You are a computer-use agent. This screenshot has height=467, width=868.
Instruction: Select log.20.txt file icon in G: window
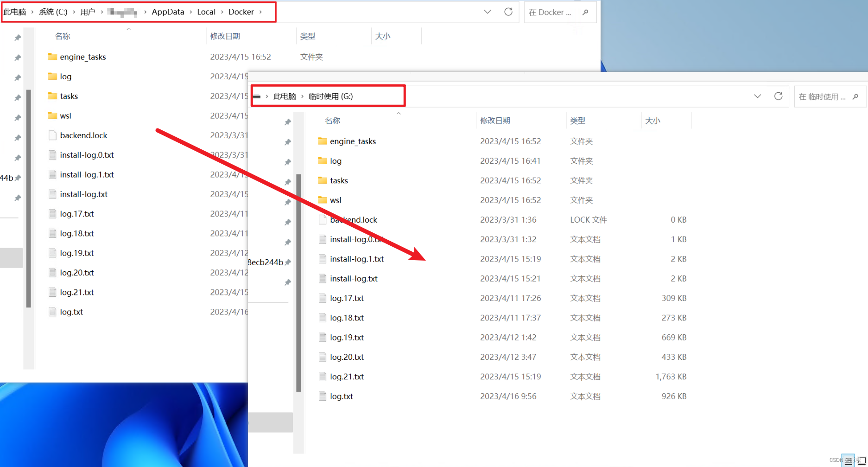click(x=323, y=357)
